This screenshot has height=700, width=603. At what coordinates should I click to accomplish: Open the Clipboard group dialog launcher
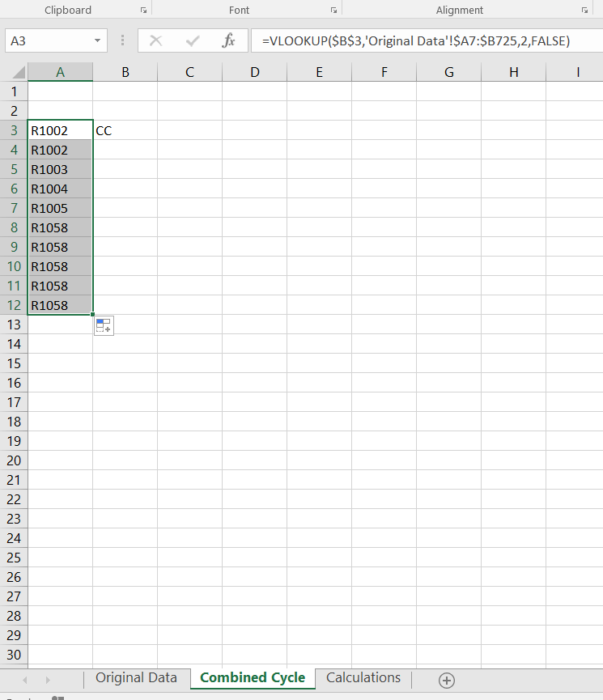click(143, 11)
